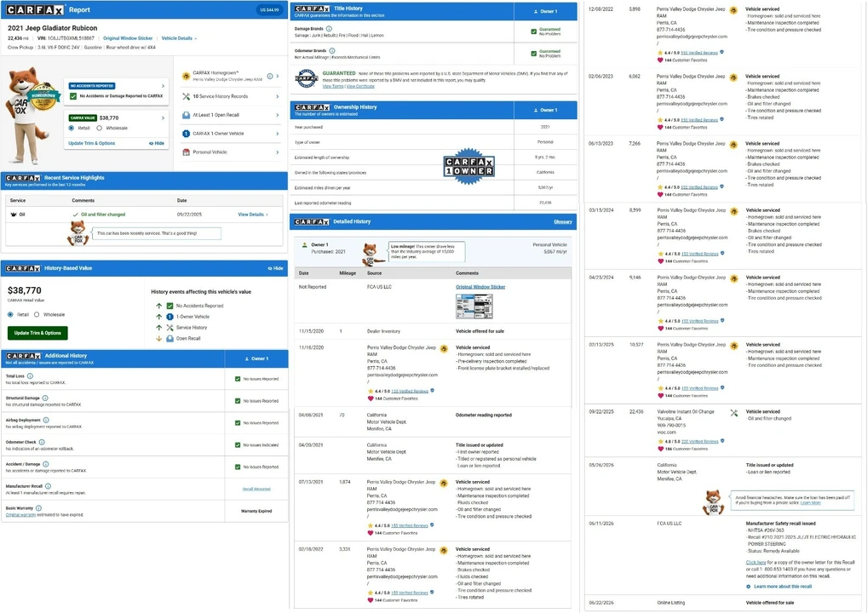Open the Recall Reported link for Manufacturer Recall
Screen dimensions: 868x613
(x=256, y=489)
